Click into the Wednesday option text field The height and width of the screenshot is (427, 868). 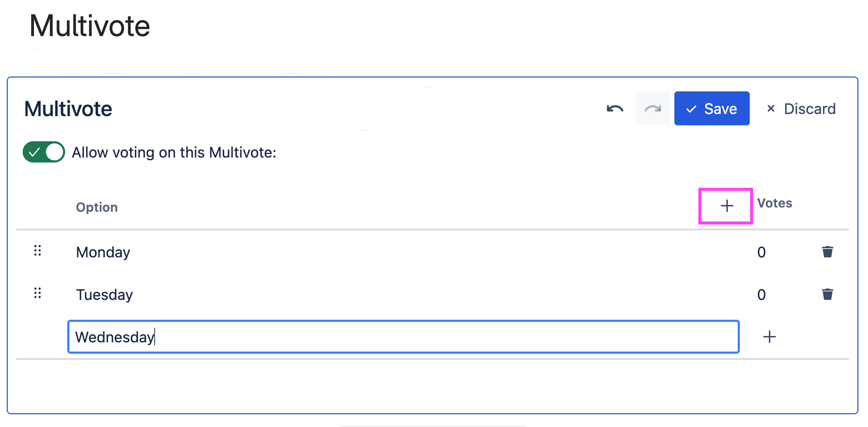pos(403,337)
